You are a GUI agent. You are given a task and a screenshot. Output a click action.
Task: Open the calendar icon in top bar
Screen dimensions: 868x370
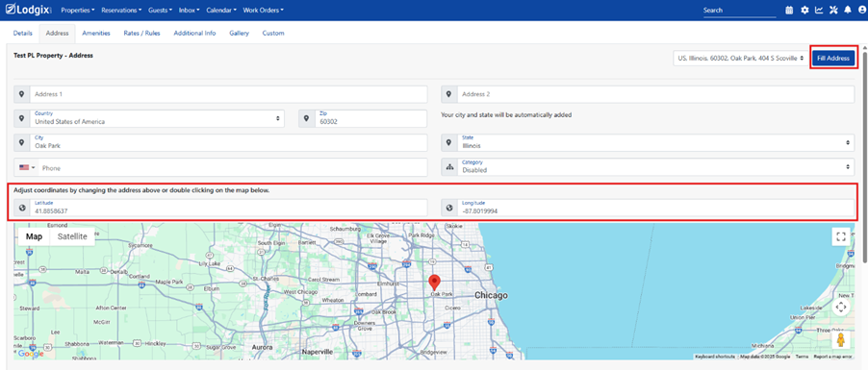coord(789,10)
